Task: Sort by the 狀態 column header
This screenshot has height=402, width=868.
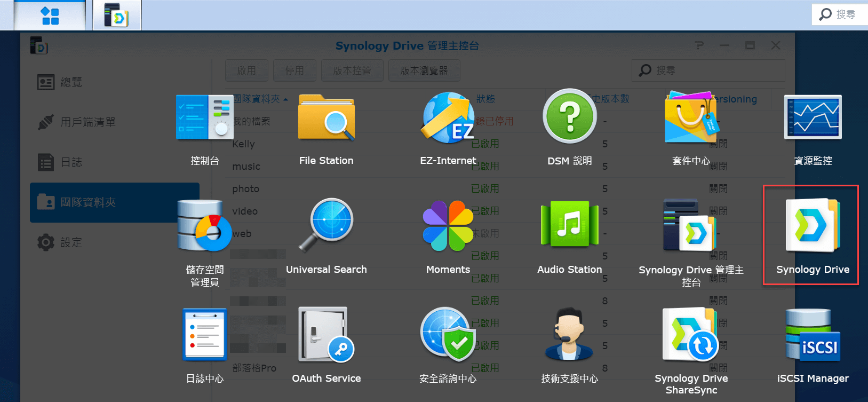Action: 485,99
